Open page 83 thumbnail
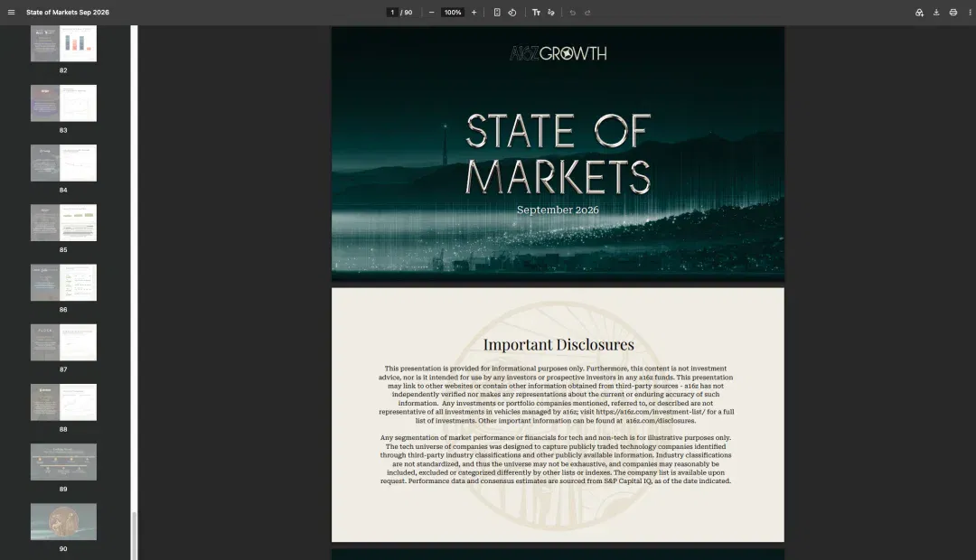Image resolution: width=976 pixels, height=560 pixels. pyautogui.click(x=63, y=103)
